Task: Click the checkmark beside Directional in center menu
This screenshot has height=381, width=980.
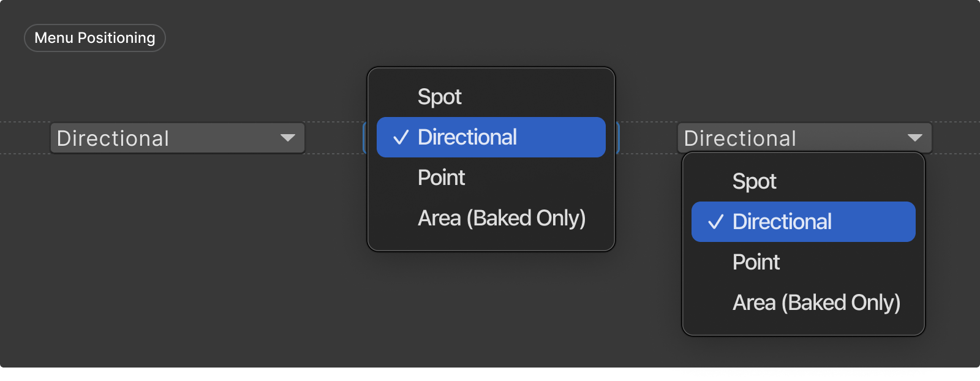Action: point(400,137)
